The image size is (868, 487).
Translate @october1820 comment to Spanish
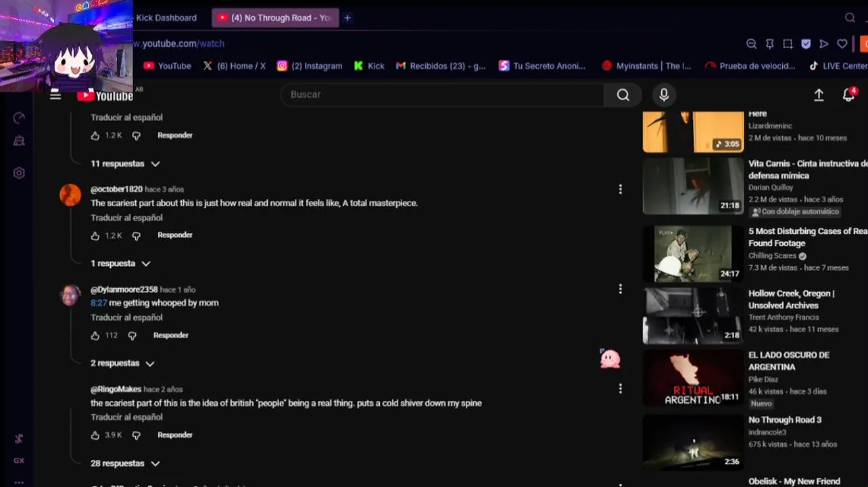click(126, 218)
